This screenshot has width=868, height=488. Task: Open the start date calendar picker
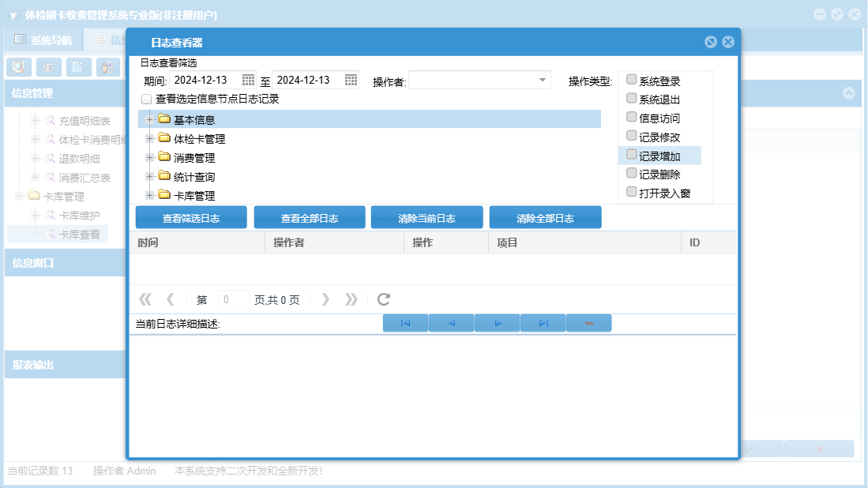point(248,80)
